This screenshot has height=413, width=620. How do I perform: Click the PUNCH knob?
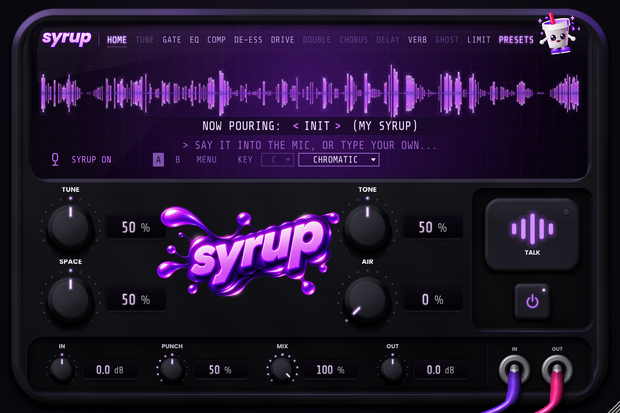point(172,369)
